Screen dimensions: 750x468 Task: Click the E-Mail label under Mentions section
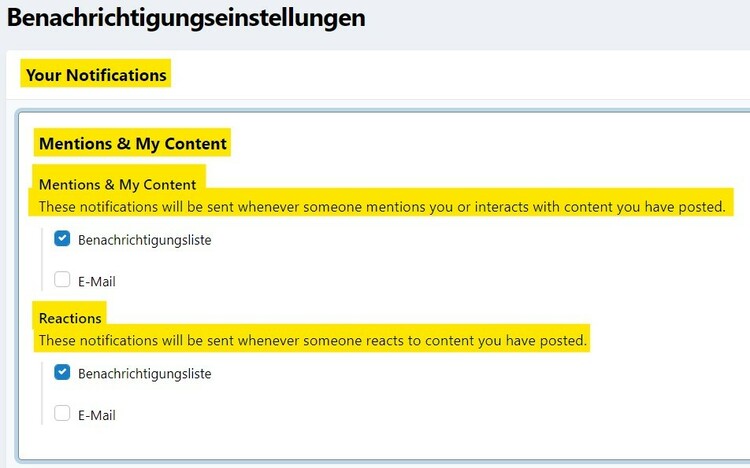tap(97, 282)
